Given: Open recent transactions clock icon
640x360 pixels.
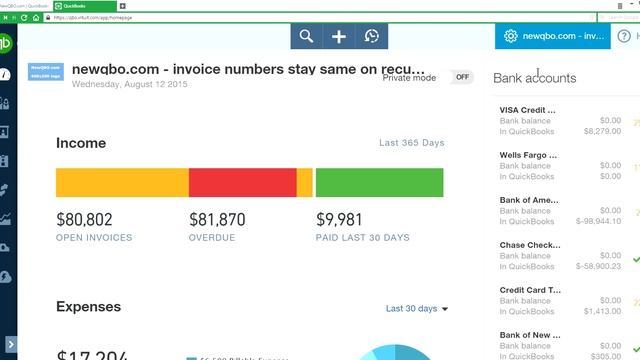Looking at the screenshot, I should [x=371, y=36].
